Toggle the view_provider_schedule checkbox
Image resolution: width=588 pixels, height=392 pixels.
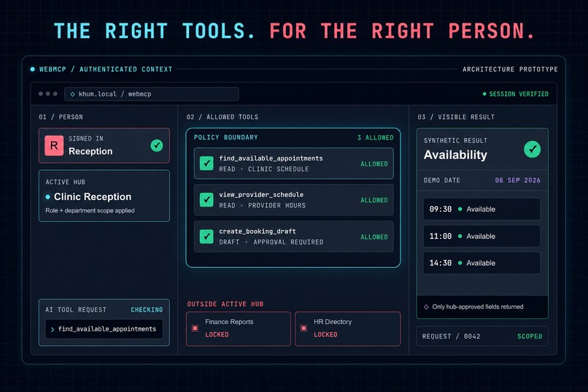tap(206, 199)
